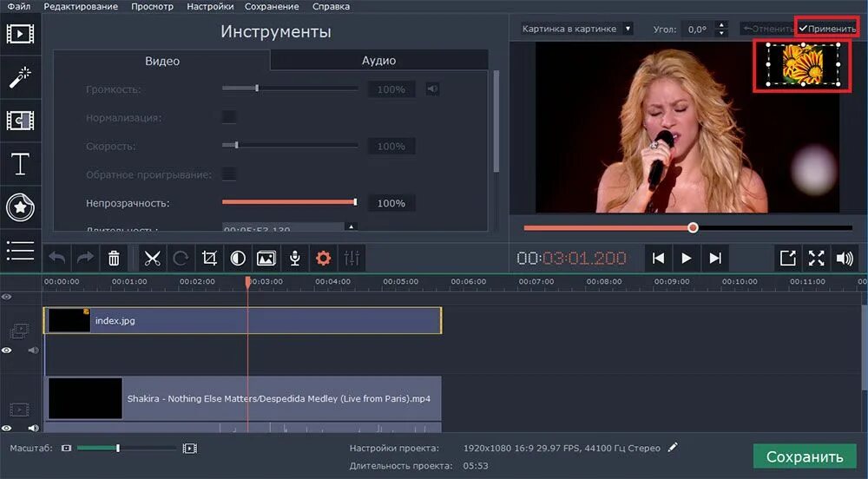
Task: Click the Инструменты panel scrollbar
Action: pyautogui.click(x=496, y=121)
